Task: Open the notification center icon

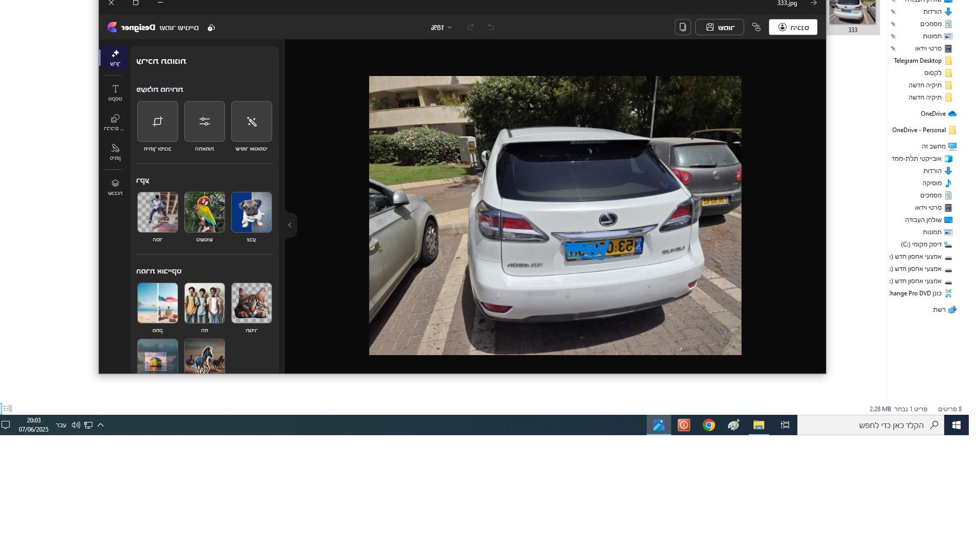Action: (x=6, y=425)
